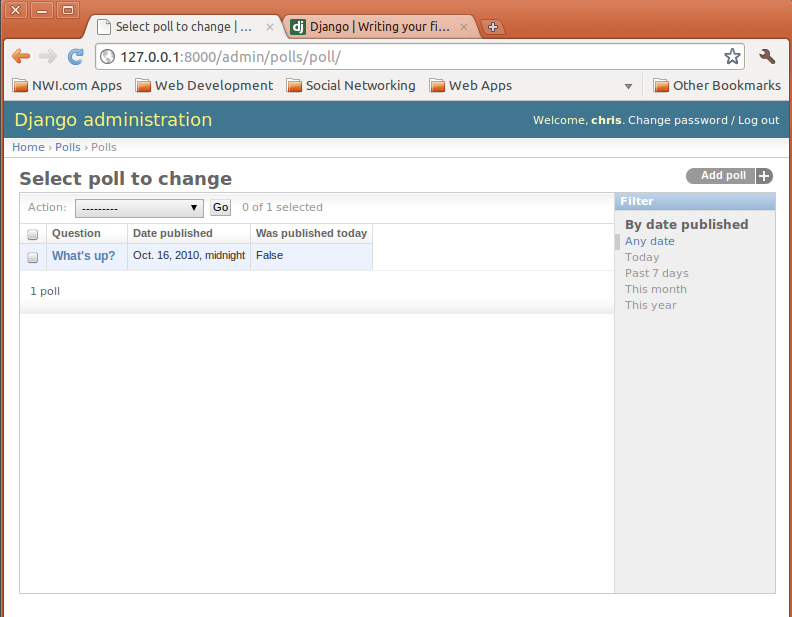Open Social Networking bookmark folder
792x617 pixels.
pyautogui.click(x=351, y=85)
